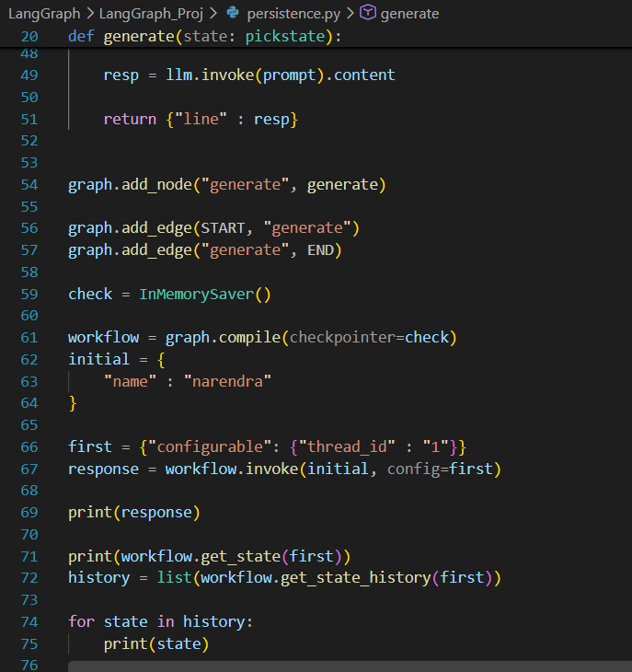Click the return keyword on line 51
Viewport: 632px width, 672px height.
tap(130, 119)
